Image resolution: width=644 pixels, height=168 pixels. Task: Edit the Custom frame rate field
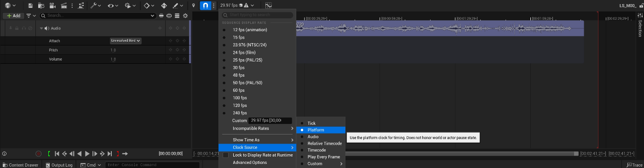click(x=270, y=120)
